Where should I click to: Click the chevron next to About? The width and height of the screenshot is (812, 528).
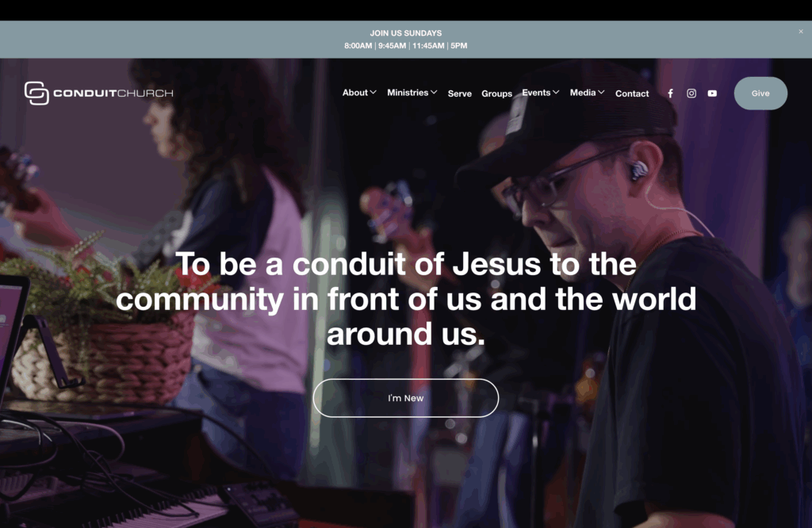(x=373, y=92)
